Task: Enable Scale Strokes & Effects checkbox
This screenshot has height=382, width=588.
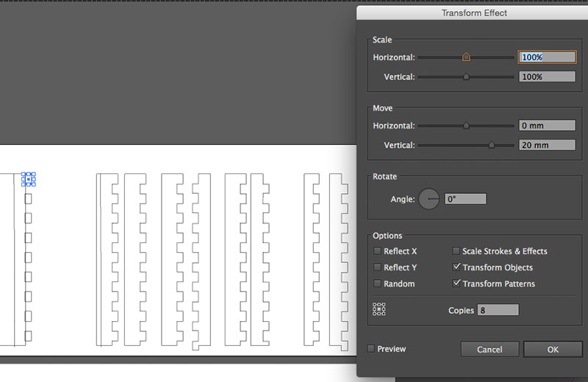Action: tap(456, 251)
